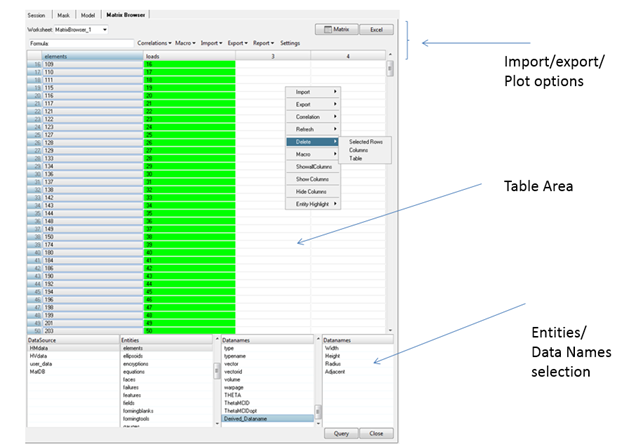Select THETA in the Datanames list
Screen dimensions: 624x446
point(268,395)
